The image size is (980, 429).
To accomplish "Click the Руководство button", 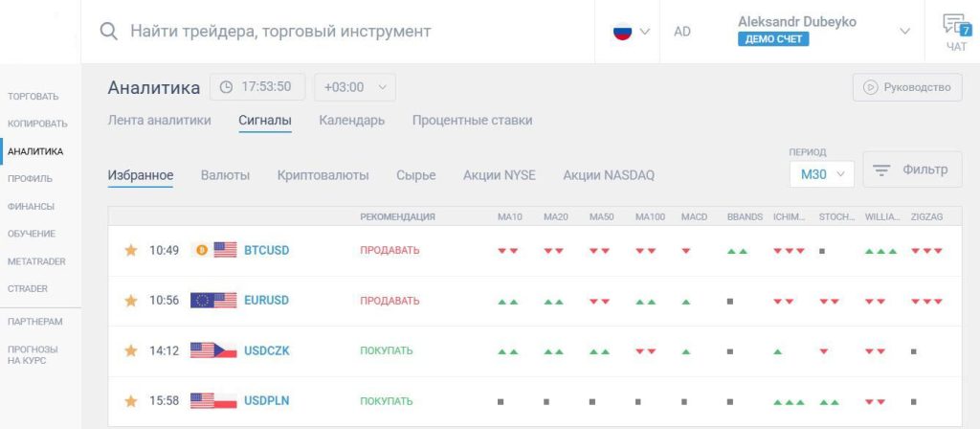I will click(907, 87).
